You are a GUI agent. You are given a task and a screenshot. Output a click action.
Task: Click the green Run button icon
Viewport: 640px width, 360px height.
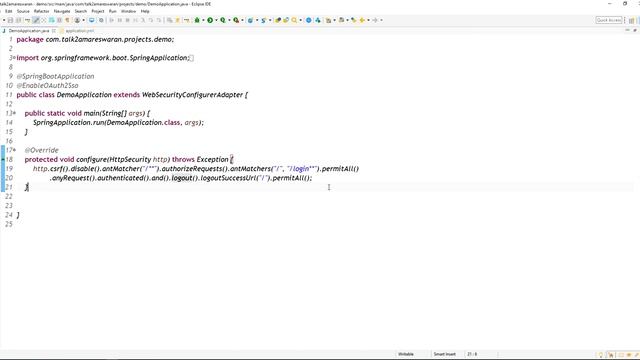click(210, 20)
